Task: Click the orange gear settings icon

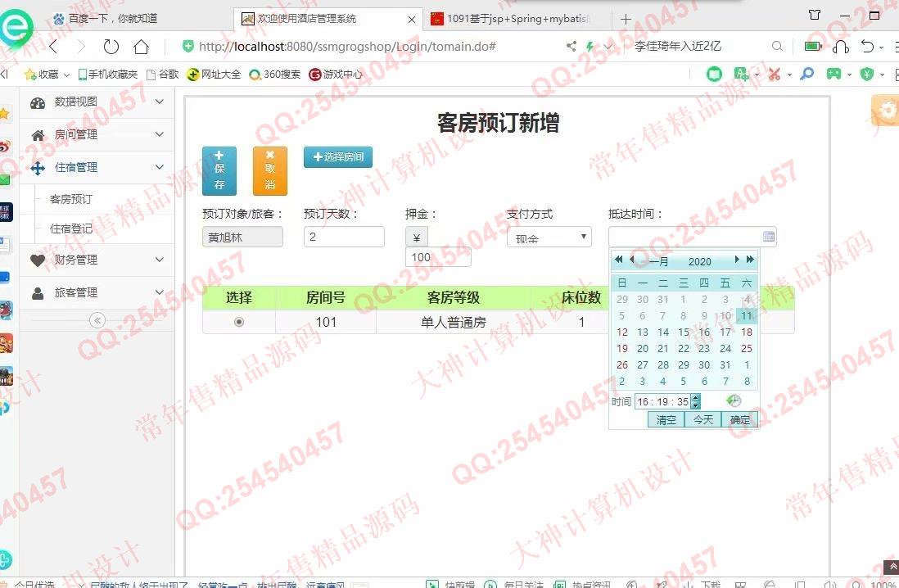Action: (887, 110)
